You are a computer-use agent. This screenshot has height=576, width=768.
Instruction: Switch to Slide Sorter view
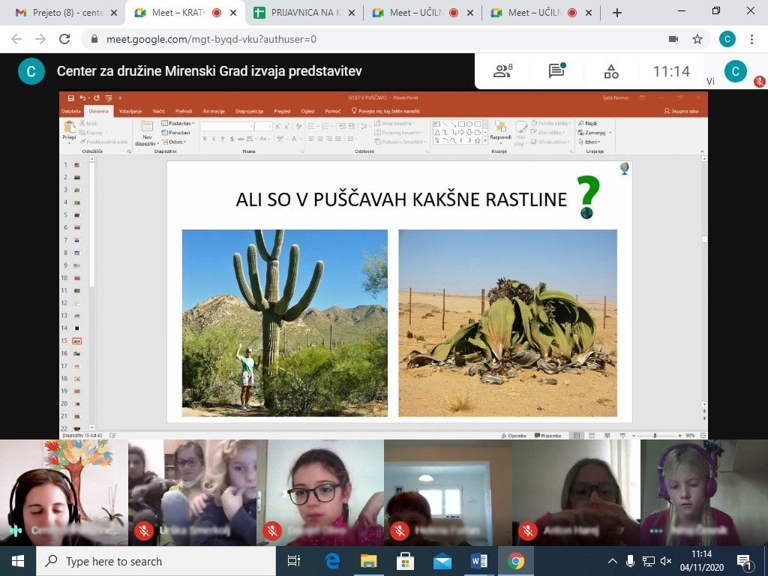coord(592,435)
